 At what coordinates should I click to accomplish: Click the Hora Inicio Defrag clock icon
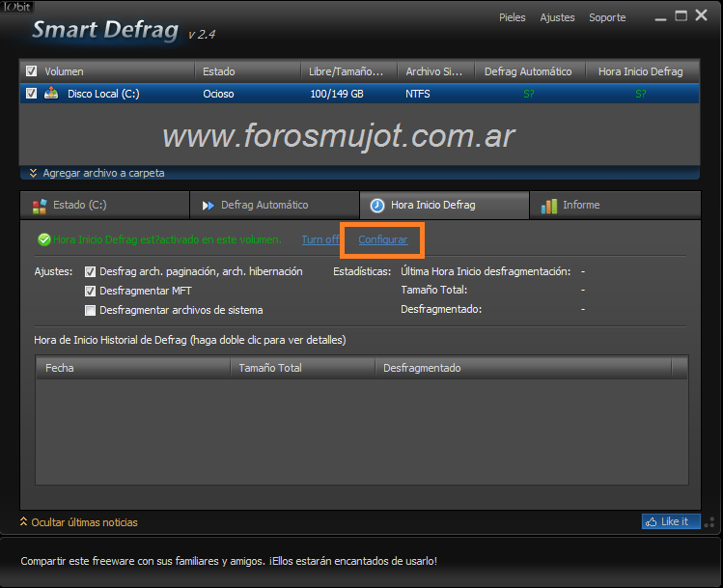pyautogui.click(x=377, y=206)
